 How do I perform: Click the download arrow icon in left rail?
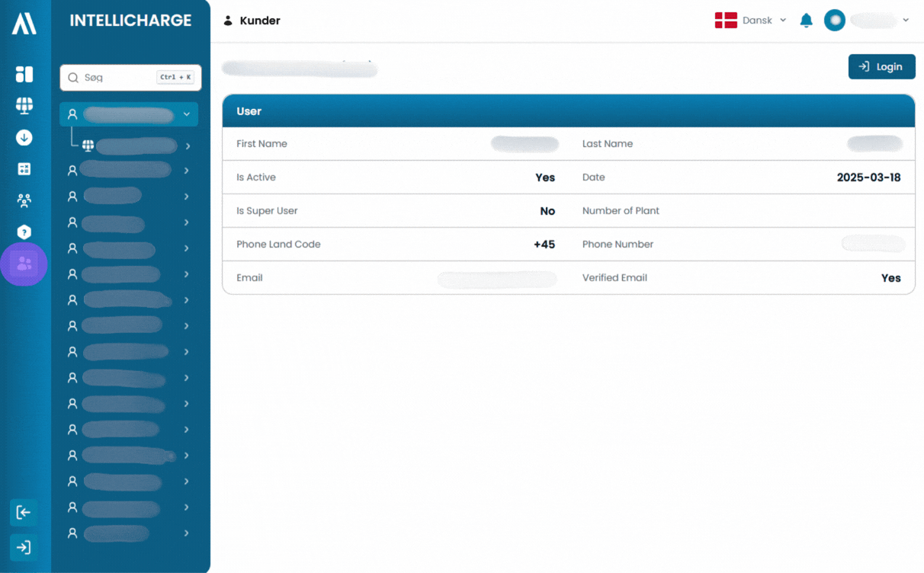[24, 138]
